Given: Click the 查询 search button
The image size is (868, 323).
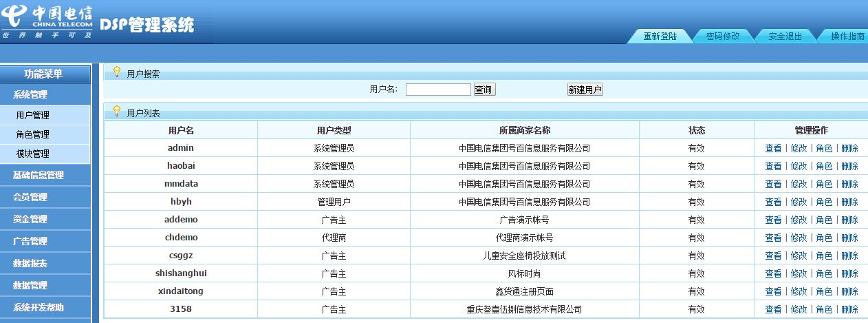Looking at the screenshot, I should tap(484, 90).
